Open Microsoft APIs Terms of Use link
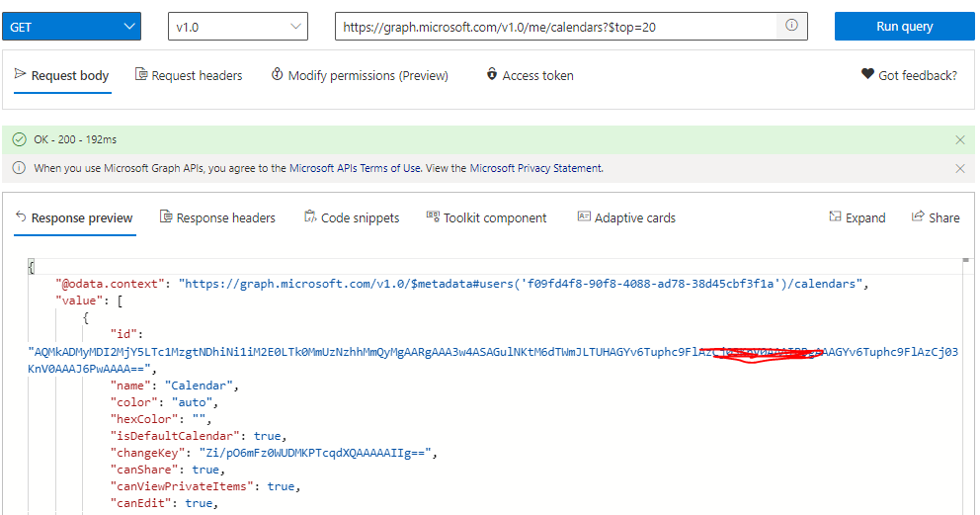Screen dimensions: 980x515 click(355, 168)
